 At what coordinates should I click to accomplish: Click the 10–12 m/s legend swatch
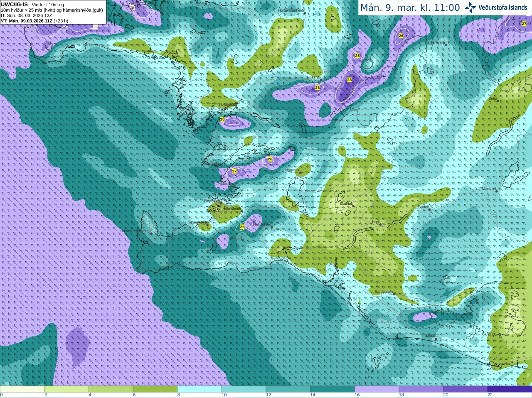(x=244, y=389)
